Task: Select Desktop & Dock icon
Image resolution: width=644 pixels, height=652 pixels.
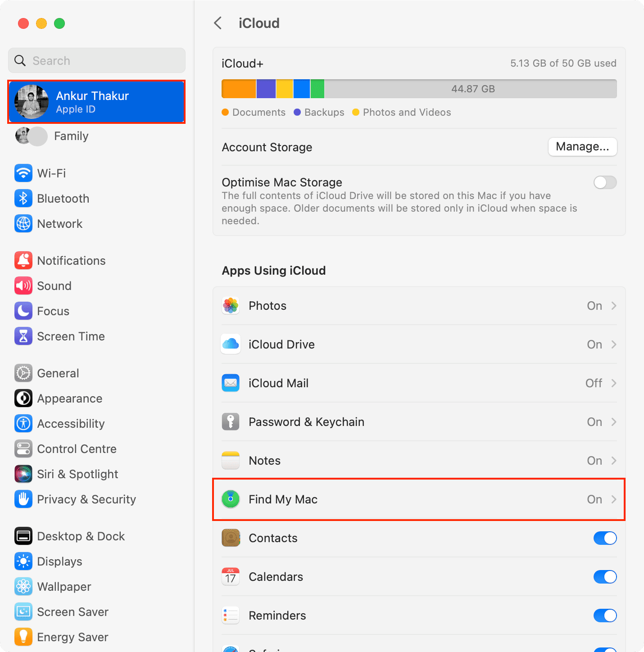Action: point(23,536)
